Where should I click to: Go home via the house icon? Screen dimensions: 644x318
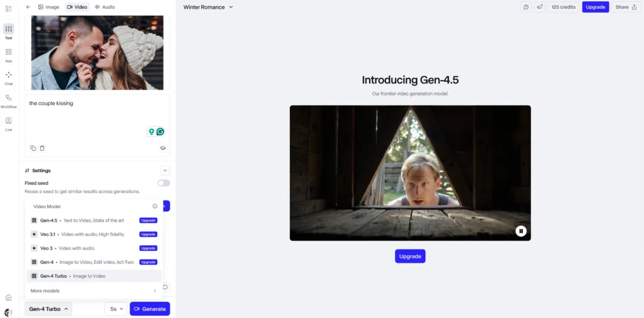8,297
